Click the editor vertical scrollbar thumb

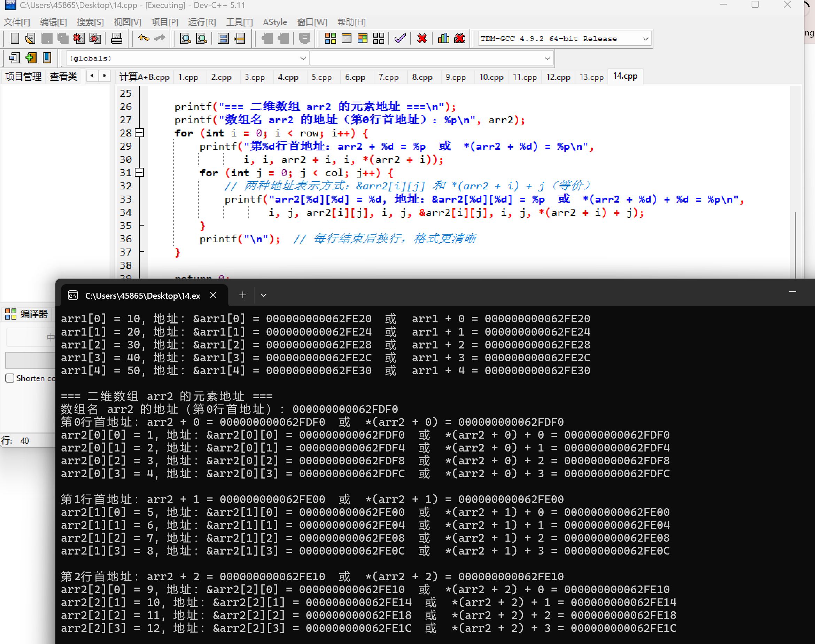pos(795,245)
